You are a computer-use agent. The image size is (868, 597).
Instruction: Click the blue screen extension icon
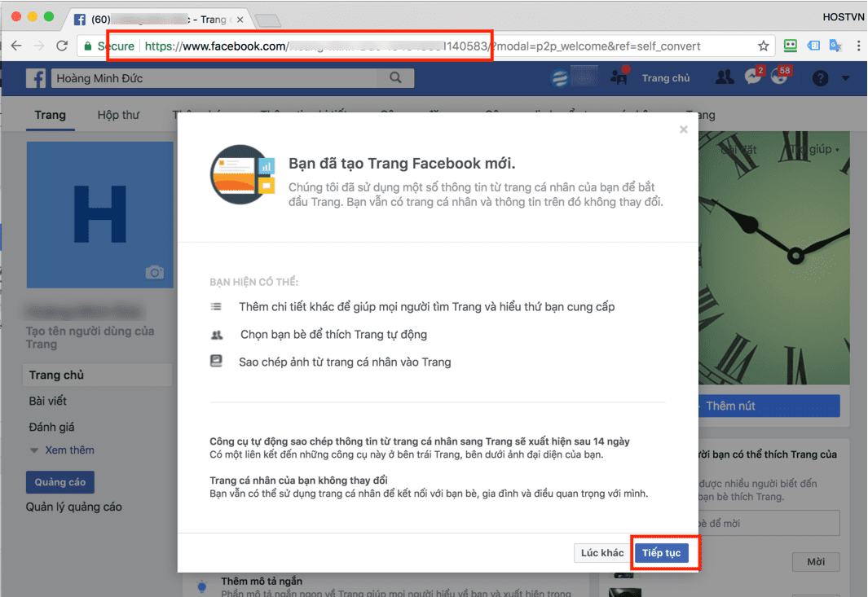click(813, 46)
